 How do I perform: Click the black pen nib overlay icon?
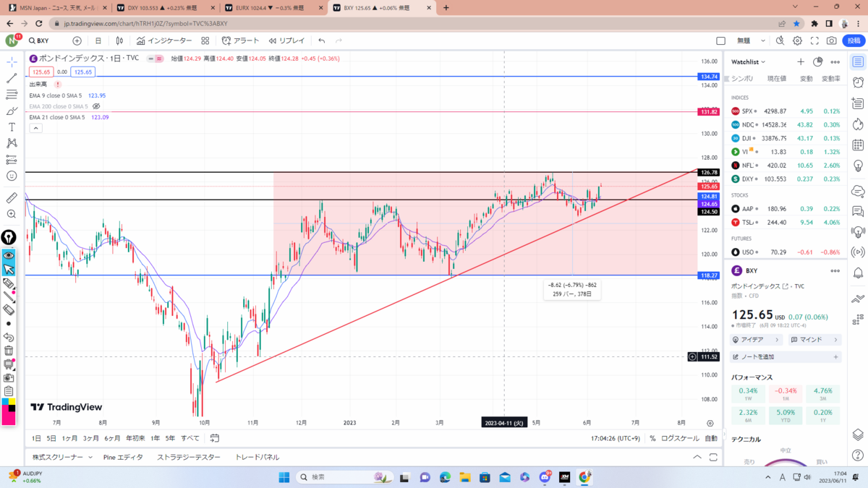[9, 237]
